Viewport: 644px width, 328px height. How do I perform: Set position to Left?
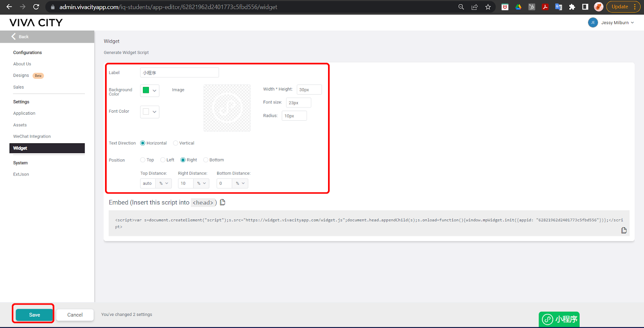click(x=163, y=160)
